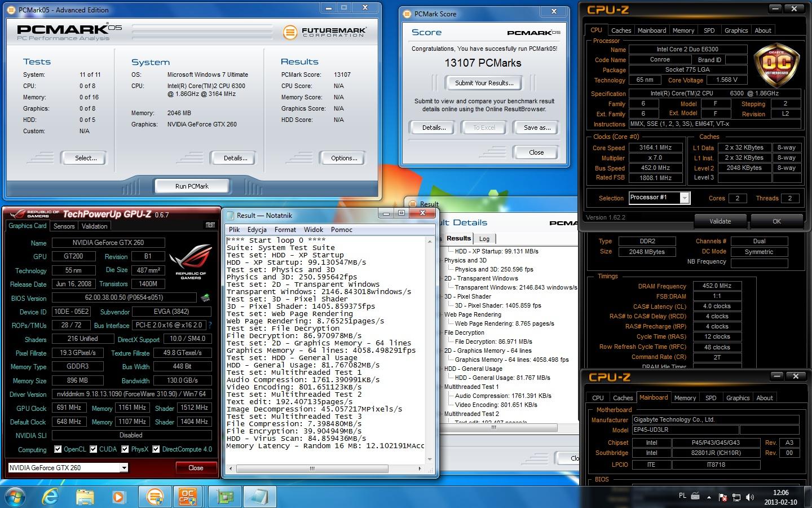812x508 pixels.
Task: Click the Run PCMark button
Action: click(x=192, y=186)
